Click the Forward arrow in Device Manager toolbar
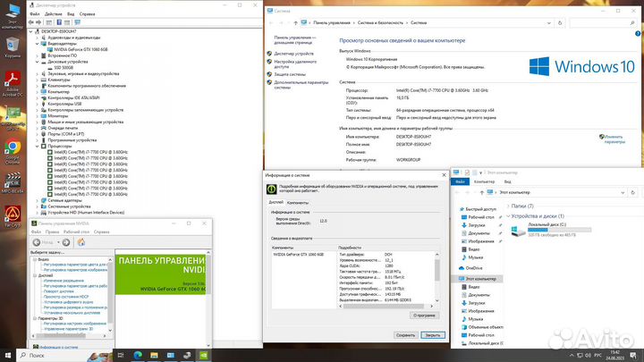 38,22
